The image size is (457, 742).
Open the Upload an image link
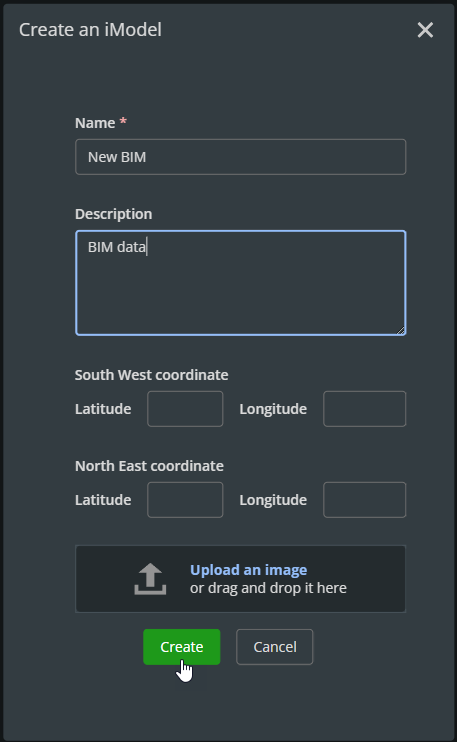pos(248,570)
